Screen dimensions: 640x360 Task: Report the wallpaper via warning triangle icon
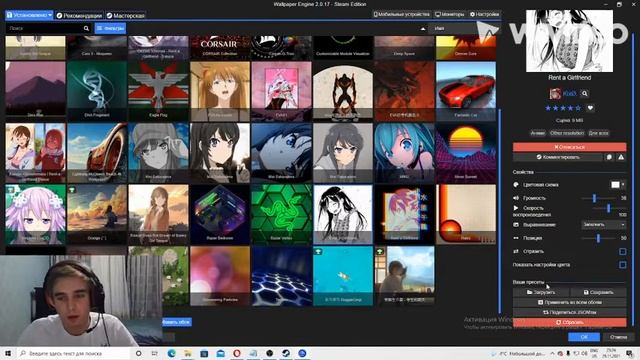pos(621,157)
